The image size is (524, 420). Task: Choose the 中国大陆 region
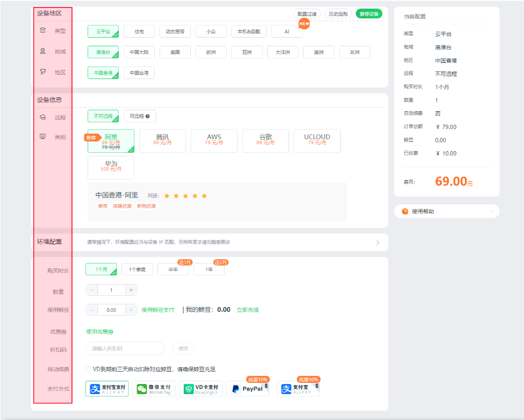pos(139,52)
